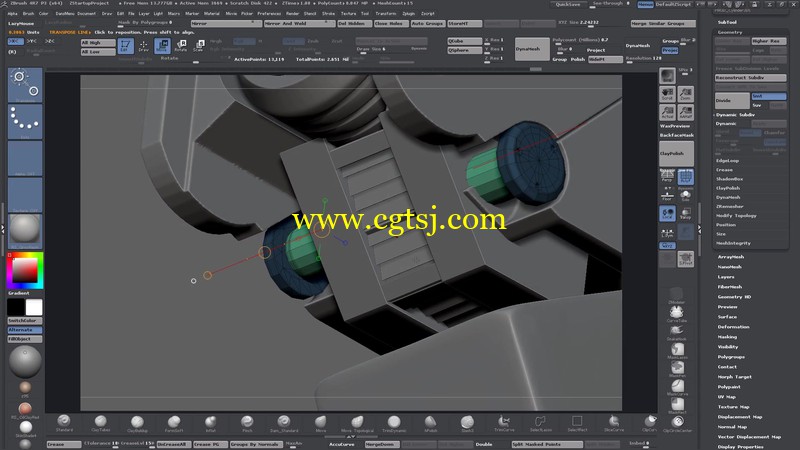The width and height of the screenshot is (800, 450).
Task: Adjust the Draw Size slider
Action: [x=391, y=49]
